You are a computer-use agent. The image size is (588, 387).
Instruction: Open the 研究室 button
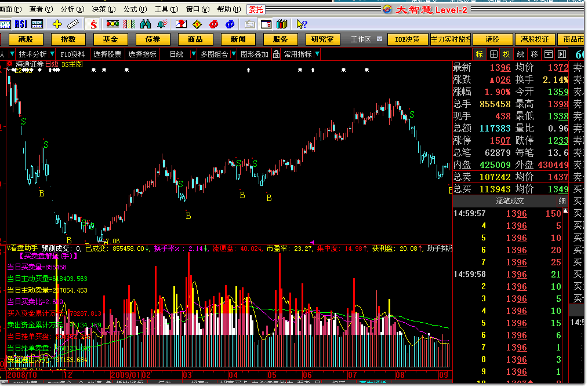tap(322, 39)
